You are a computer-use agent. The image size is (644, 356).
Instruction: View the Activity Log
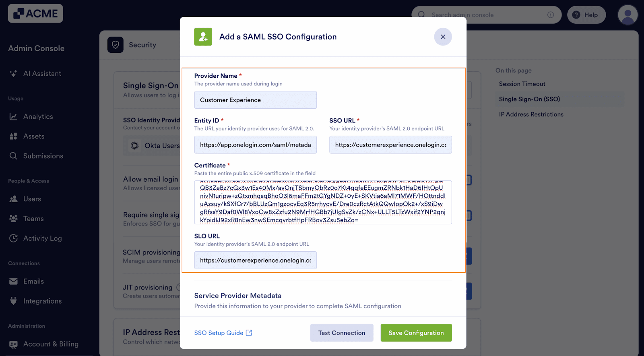pyautogui.click(x=42, y=238)
